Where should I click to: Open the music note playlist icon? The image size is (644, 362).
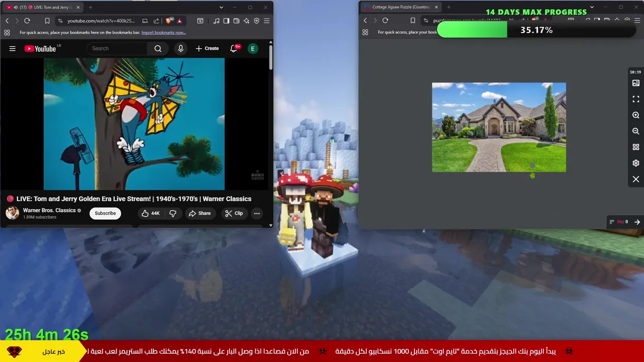[x=216, y=21]
